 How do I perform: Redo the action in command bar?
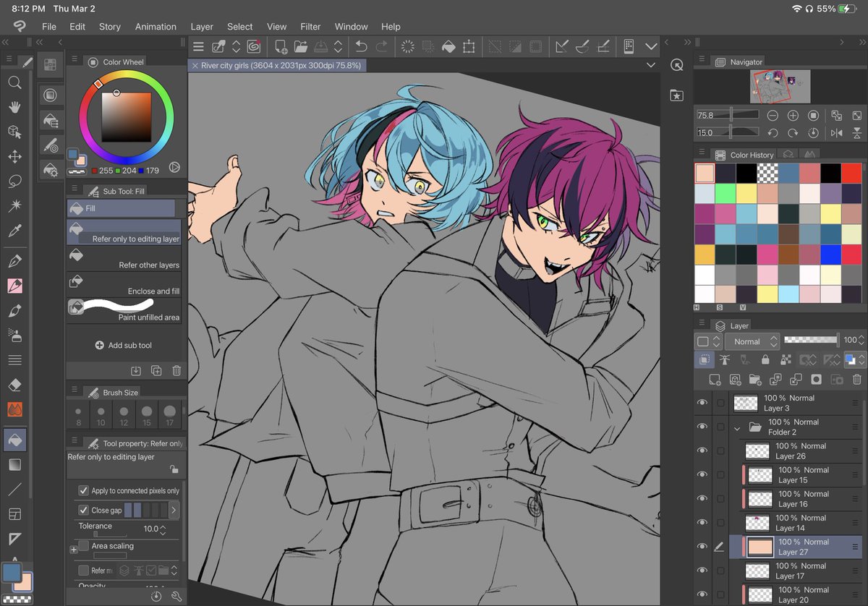point(381,46)
